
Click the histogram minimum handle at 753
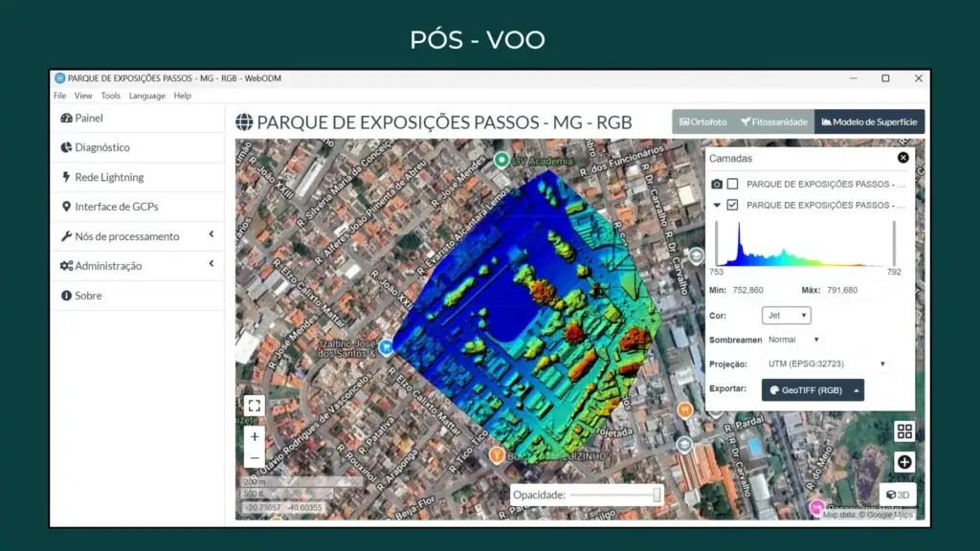point(717,245)
